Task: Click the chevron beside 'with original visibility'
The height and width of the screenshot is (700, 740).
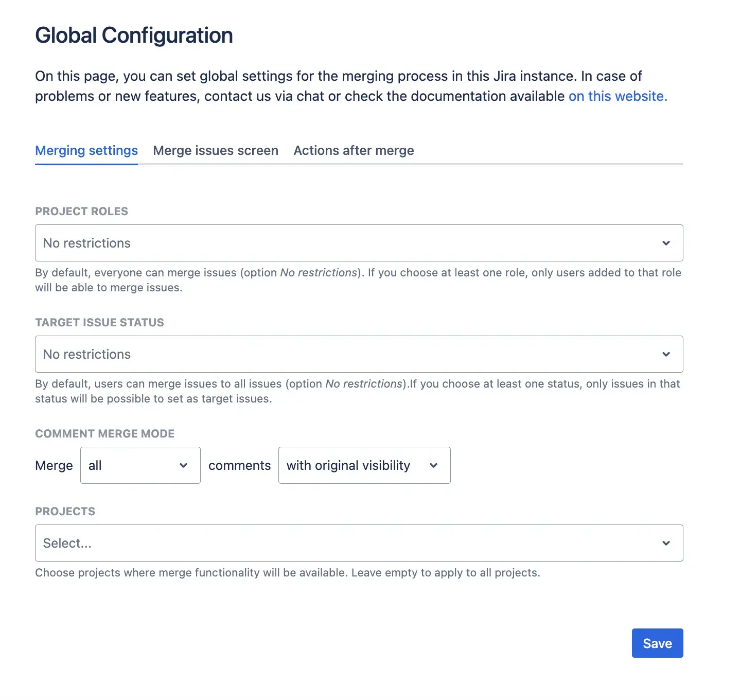Action: point(433,465)
